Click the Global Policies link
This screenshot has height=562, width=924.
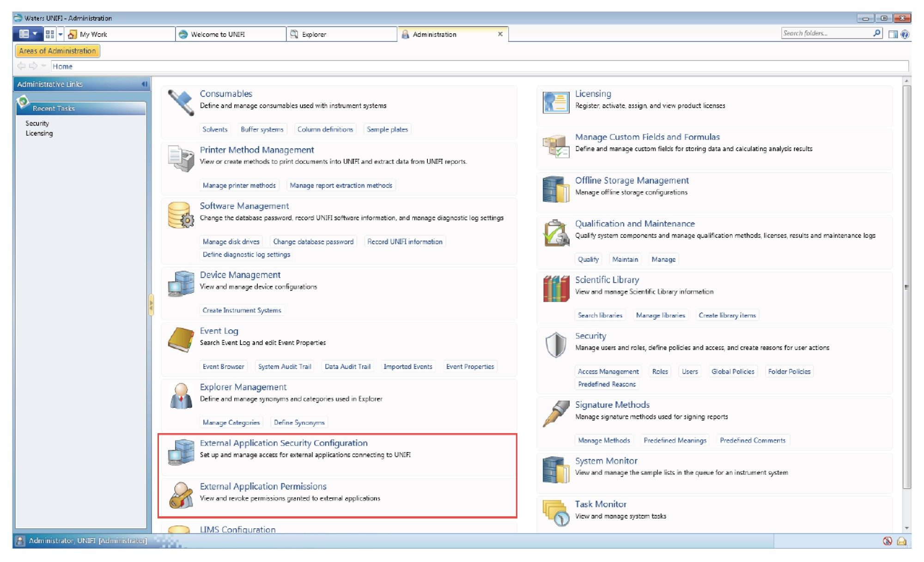pos(733,371)
